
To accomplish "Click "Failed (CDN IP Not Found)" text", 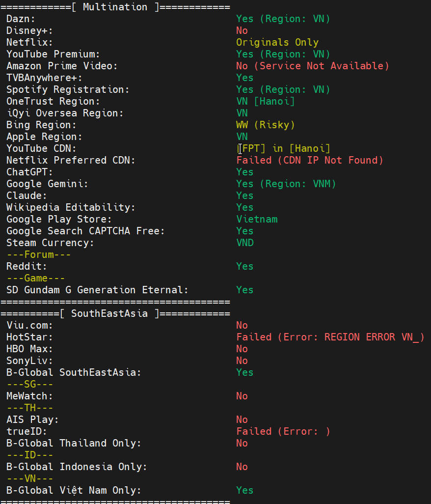I will pyautogui.click(x=310, y=160).
